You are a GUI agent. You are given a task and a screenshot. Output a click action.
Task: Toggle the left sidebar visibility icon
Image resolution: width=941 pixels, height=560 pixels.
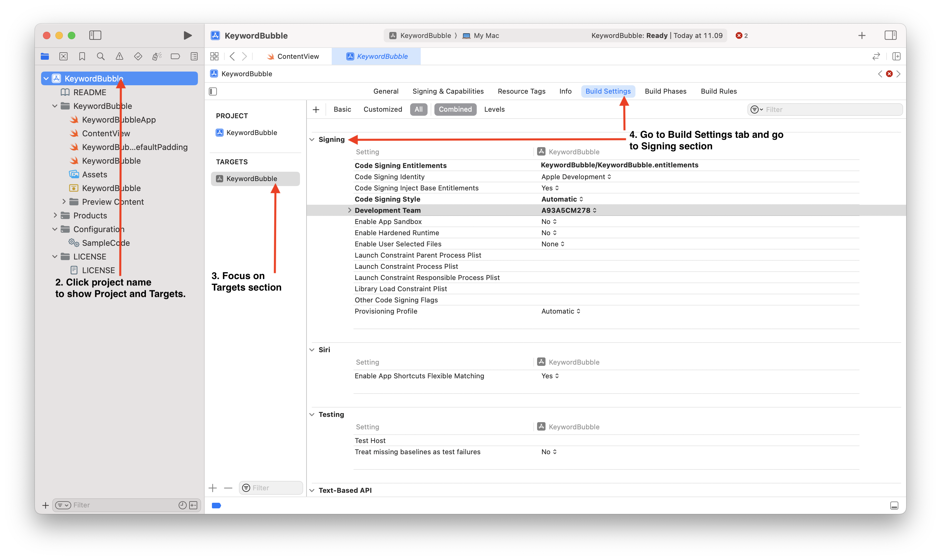tap(95, 35)
